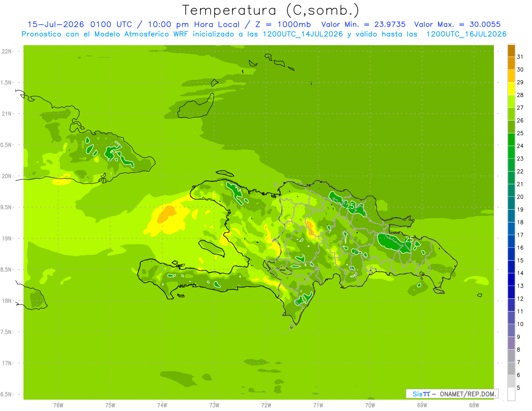Click the "73W" longitude label

(x=214, y=405)
